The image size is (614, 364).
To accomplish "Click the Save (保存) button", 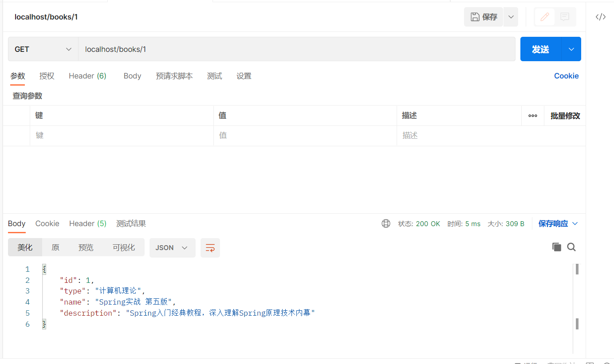I will click(x=484, y=17).
